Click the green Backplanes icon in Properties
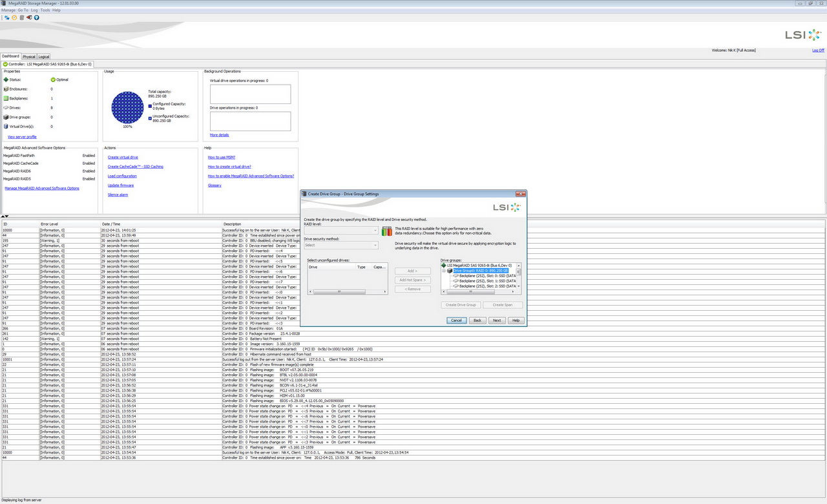Screen dimensions: 827x504 (6, 98)
